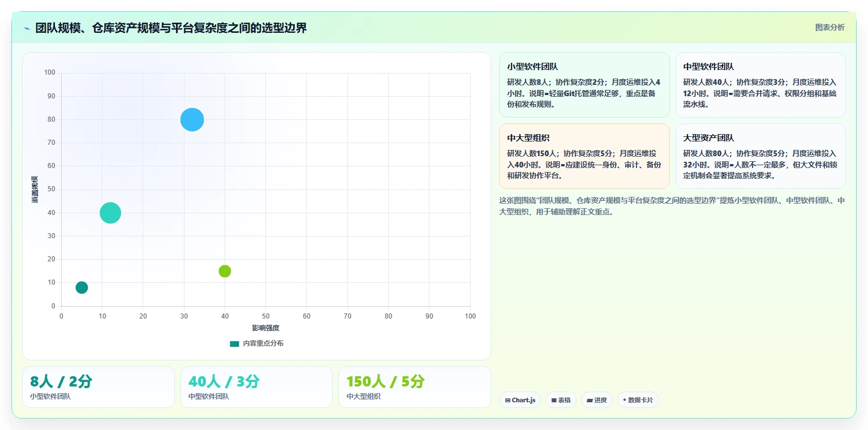868x430 pixels.
Task: Select the dark teal bubble near the origin
Action: (81, 287)
